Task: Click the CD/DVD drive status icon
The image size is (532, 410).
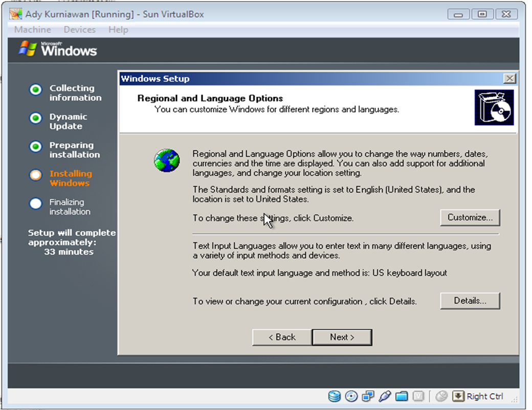Action: (x=351, y=396)
